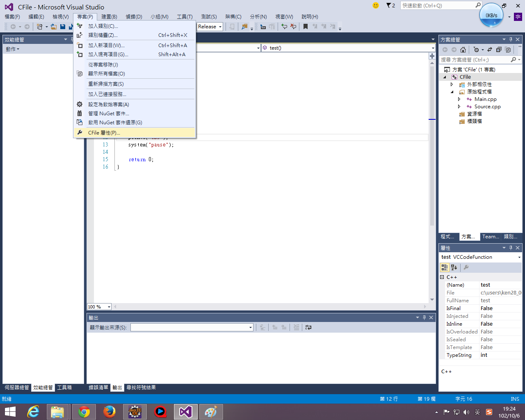Click the (Name) property value test
Screen dimensions: 525x420
pos(500,285)
